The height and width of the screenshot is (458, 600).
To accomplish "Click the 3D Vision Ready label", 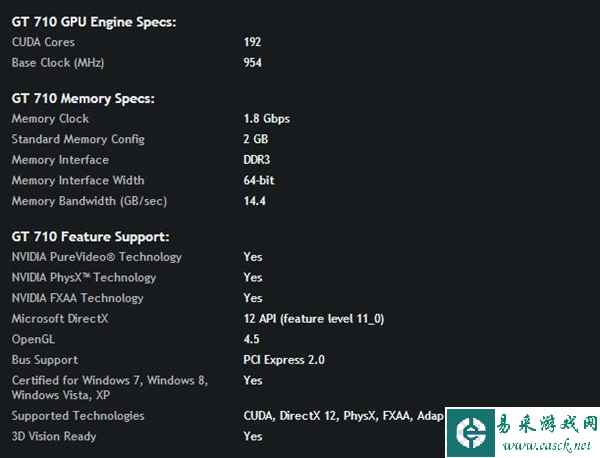I will tap(54, 437).
